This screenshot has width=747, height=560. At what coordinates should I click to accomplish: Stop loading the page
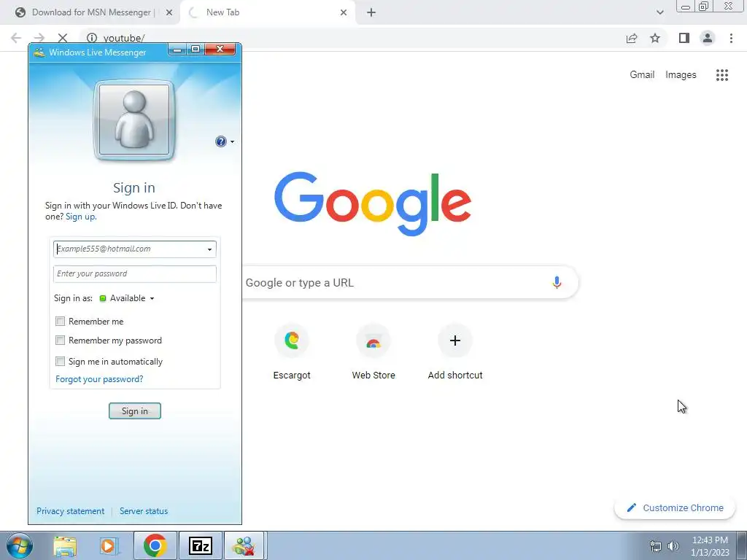pos(63,38)
